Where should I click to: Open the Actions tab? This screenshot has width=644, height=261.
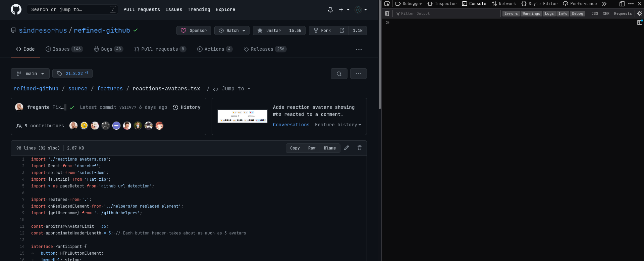coord(215,49)
